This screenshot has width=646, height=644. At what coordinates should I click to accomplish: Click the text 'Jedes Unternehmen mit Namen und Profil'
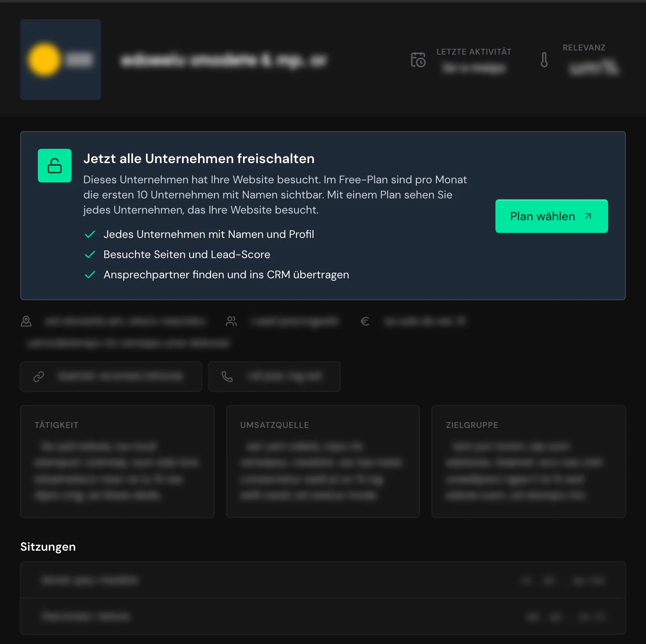tap(209, 235)
